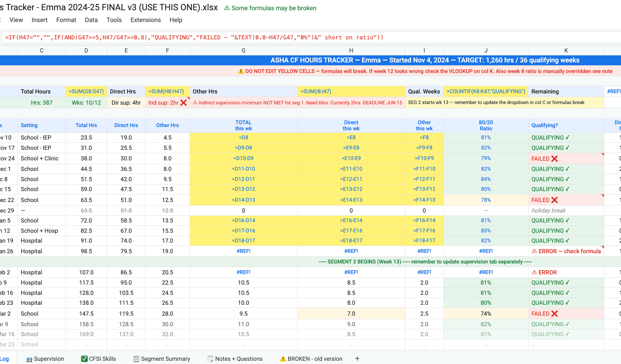Click the FAILED cell in School + Clinic row
Viewport: 621px width, 364px height.
click(x=566, y=158)
